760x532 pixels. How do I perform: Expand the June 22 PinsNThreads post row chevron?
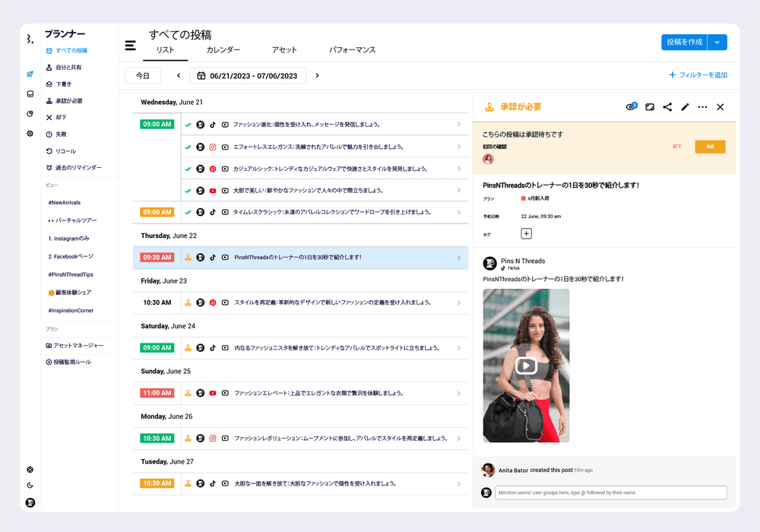(458, 258)
